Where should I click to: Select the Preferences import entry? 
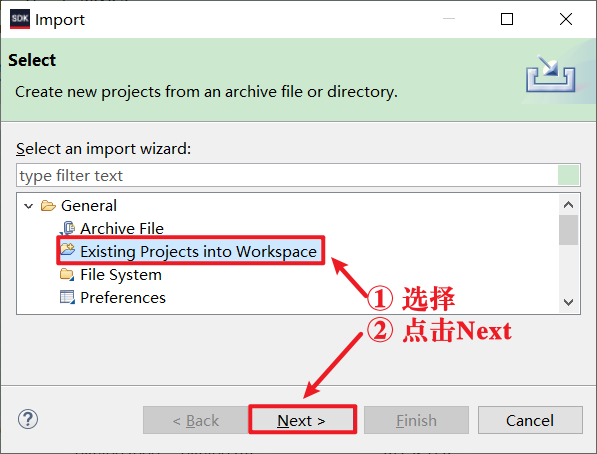(123, 297)
